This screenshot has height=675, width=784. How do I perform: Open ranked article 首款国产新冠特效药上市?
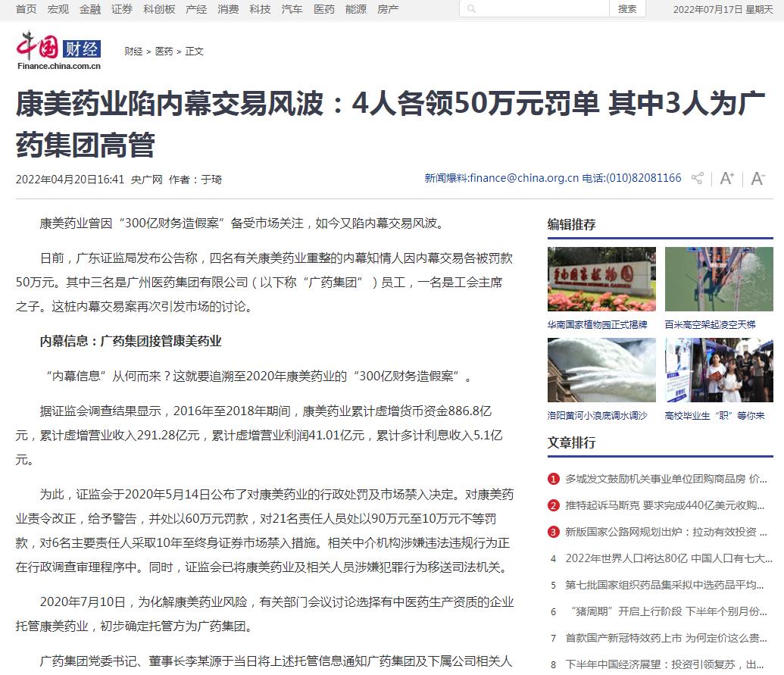(x=666, y=638)
